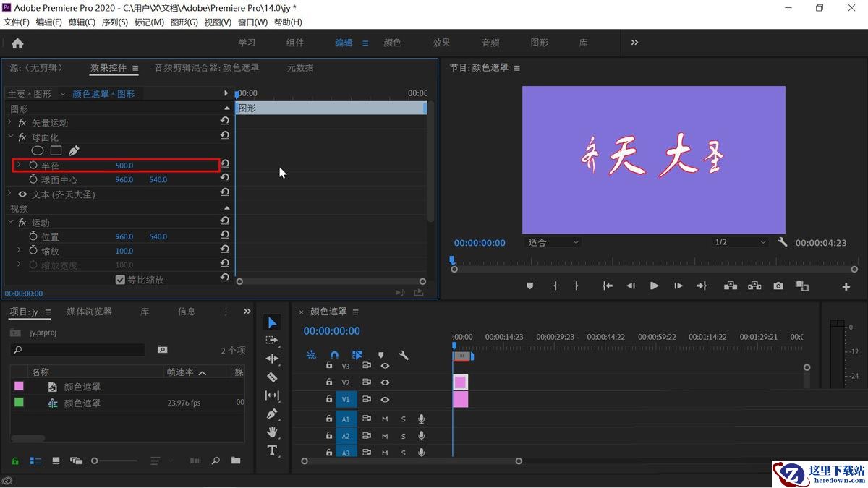Click the 半径 value 500.0
This screenshot has height=488, width=868.
124,166
